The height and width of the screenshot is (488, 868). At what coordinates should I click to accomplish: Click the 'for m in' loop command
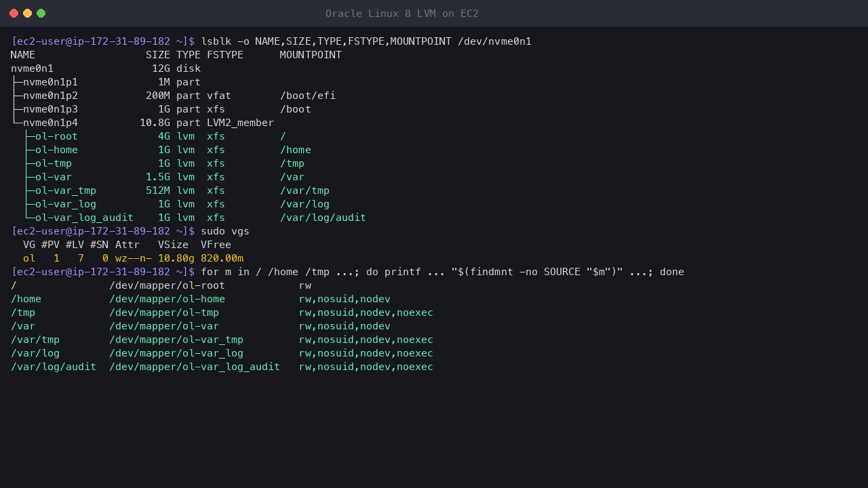pyautogui.click(x=442, y=272)
